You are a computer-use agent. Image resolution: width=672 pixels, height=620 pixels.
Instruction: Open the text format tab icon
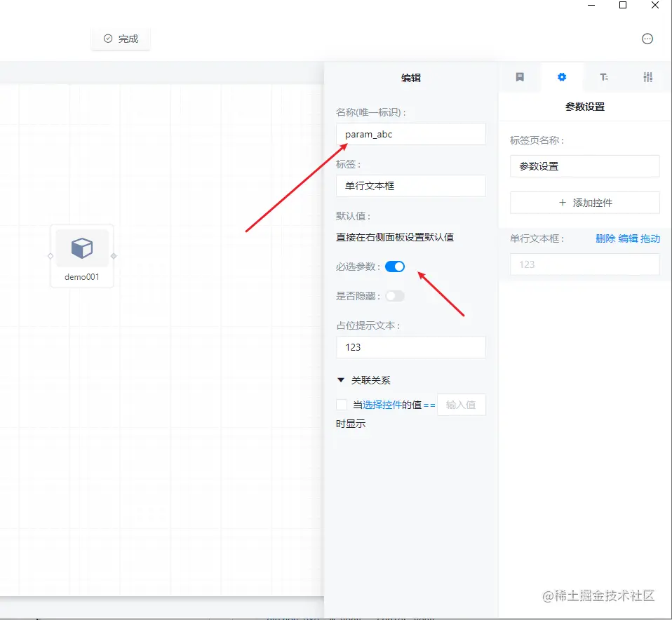tap(604, 77)
